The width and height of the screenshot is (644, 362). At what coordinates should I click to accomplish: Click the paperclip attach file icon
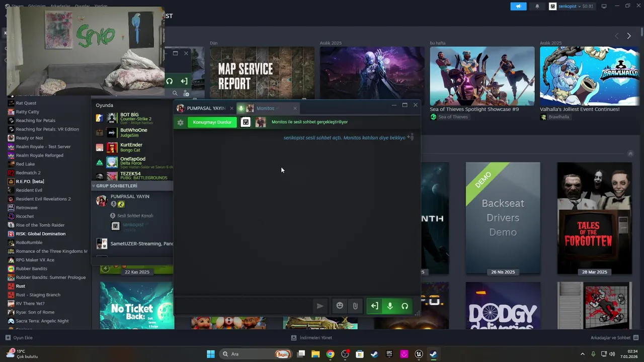tap(355, 306)
